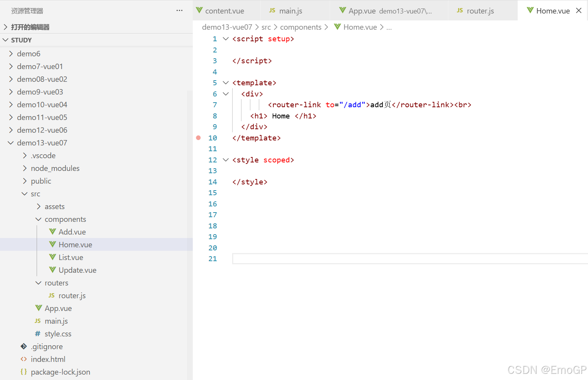588x380 pixels.
Task: Click the Vue icon on App.vue tab
Action: click(x=342, y=10)
